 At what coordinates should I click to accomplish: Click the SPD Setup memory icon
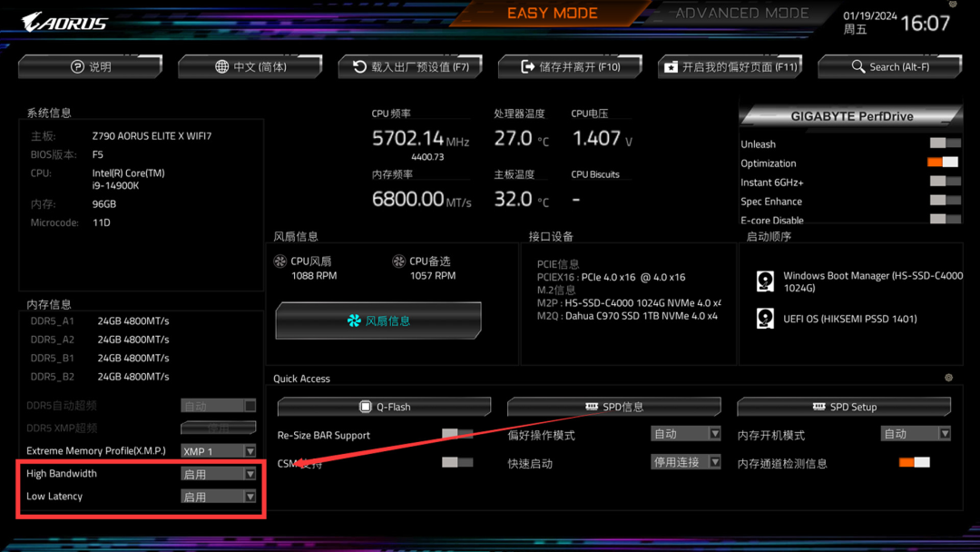click(x=818, y=407)
